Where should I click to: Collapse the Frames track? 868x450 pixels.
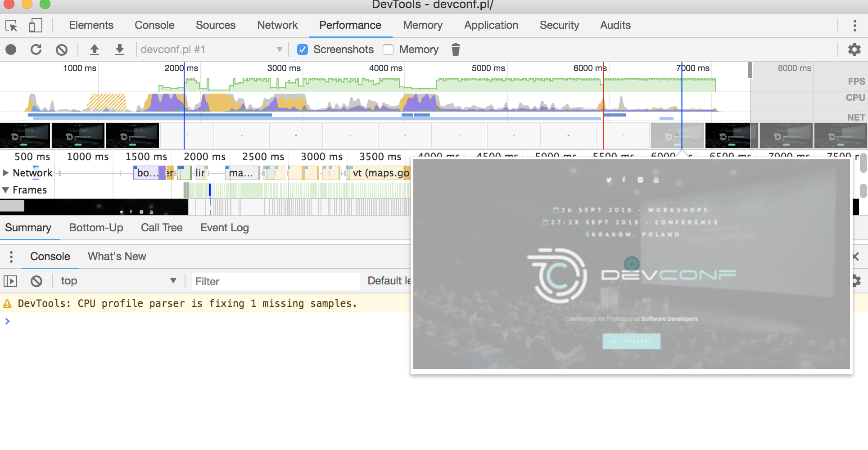click(x=5, y=190)
